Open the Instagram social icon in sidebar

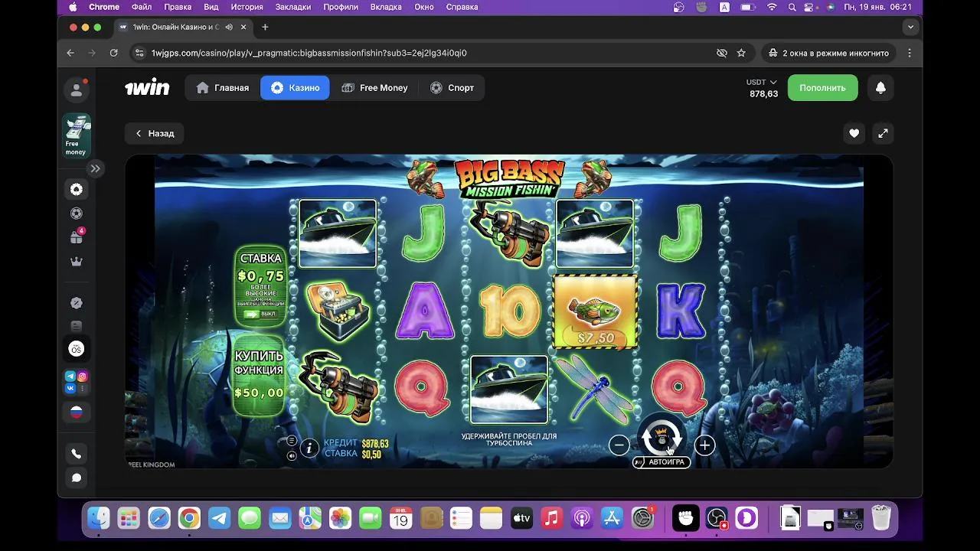coord(82,376)
